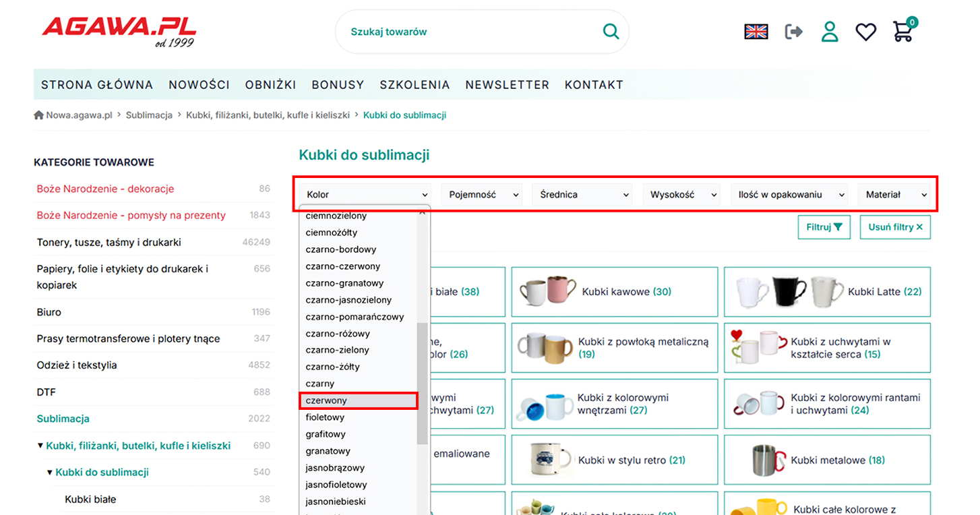
Task: Open the user account profile icon
Action: [830, 32]
